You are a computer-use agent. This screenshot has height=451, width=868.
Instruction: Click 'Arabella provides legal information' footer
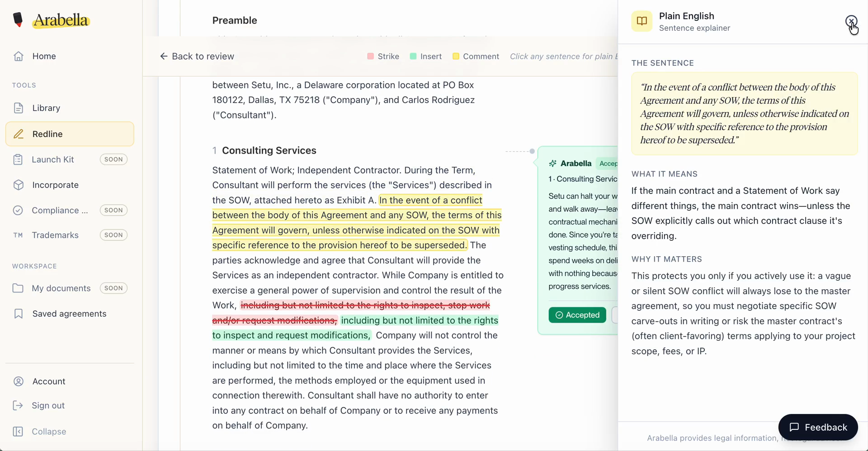pos(712,438)
